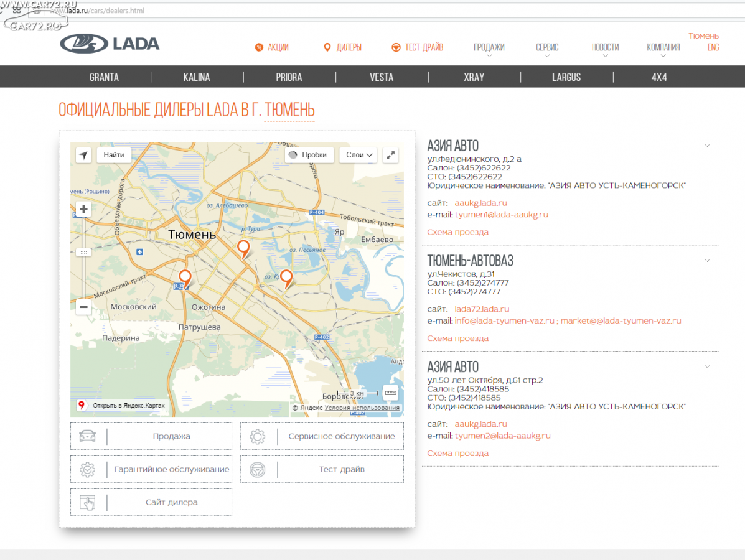Open Схема проезда for 50 лет Октября dealer

457,453
